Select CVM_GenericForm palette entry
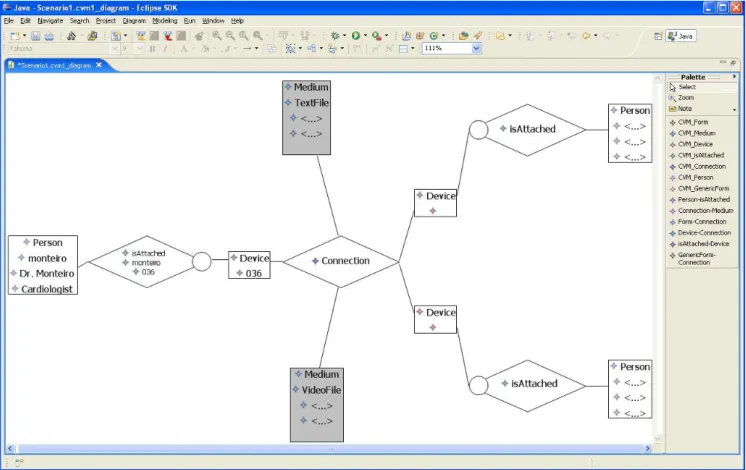Viewport: 746px width, 470px height. pos(702,188)
